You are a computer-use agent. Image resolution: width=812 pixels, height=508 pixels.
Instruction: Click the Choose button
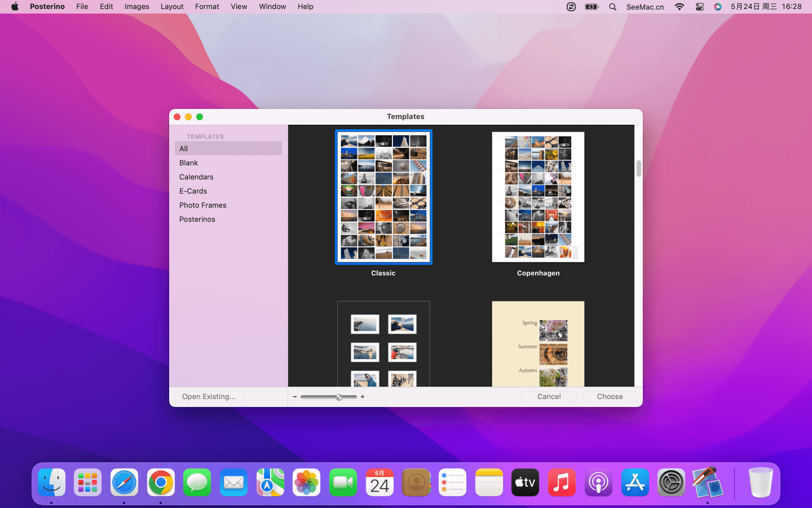click(x=610, y=397)
